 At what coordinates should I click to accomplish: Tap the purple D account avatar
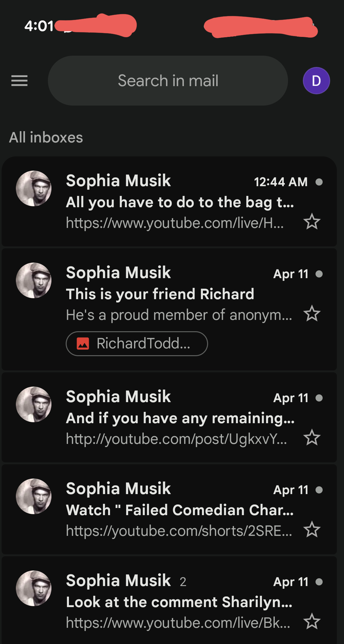[x=316, y=81]
